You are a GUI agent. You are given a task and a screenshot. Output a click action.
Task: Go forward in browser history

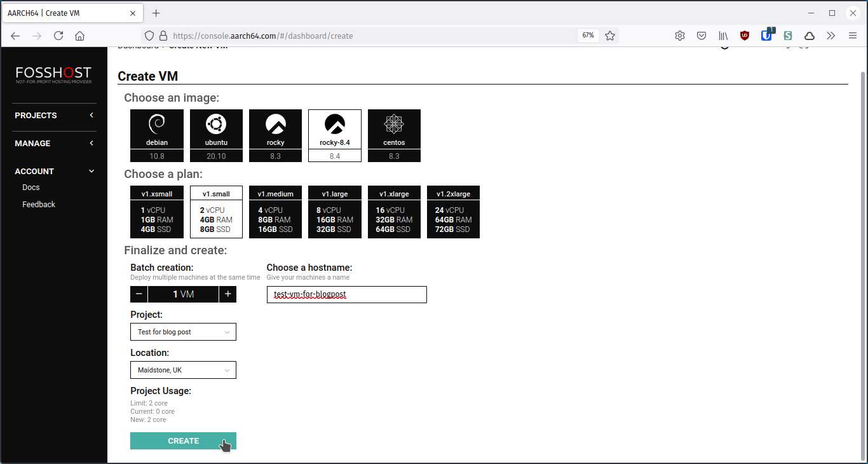(37, 36)
